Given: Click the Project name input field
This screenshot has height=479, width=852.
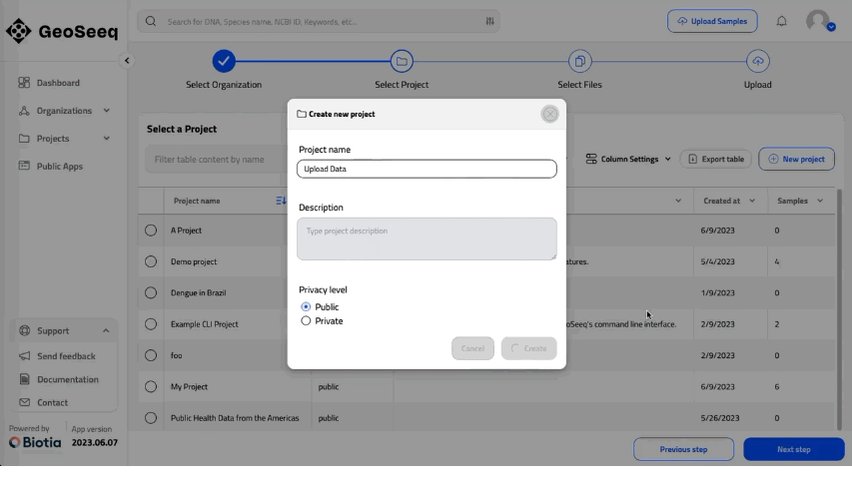Looking at the screenshot, I should [427, 169].
